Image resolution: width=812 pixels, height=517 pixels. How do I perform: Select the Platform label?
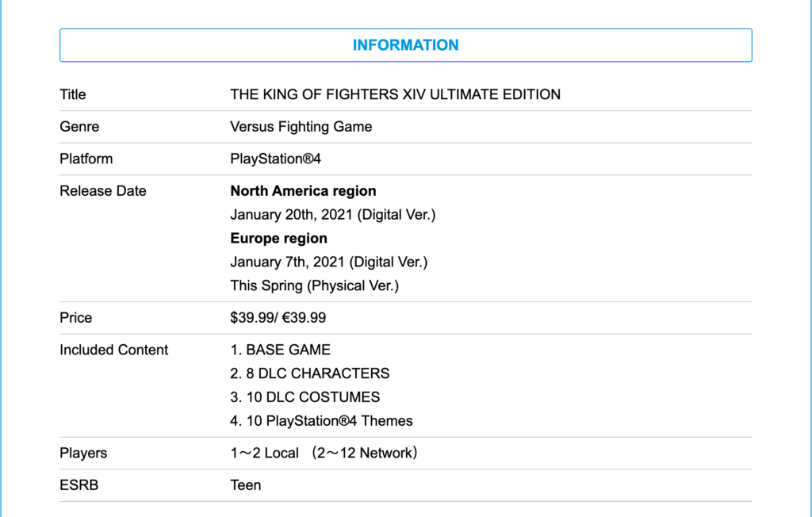click(86, 159)
